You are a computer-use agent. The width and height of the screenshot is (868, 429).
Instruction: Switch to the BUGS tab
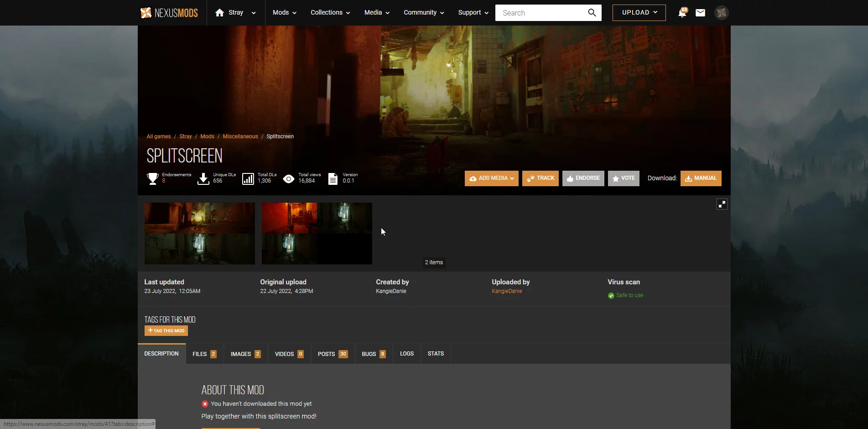point(374,354)
